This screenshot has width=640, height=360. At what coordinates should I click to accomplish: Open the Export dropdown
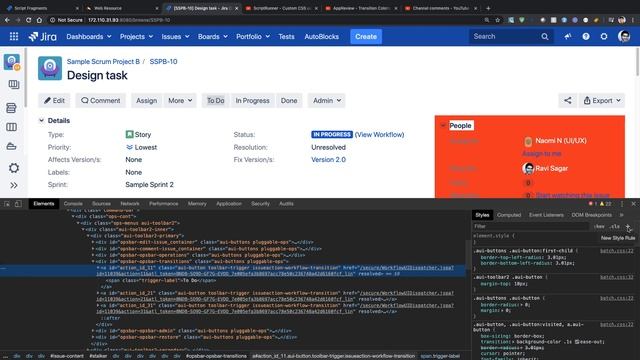[x=602, y=100]
